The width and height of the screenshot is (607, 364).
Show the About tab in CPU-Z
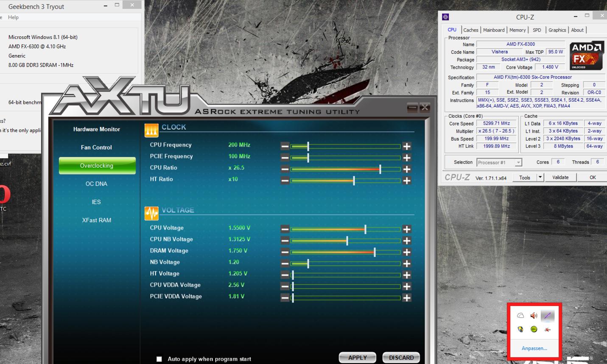577,30
